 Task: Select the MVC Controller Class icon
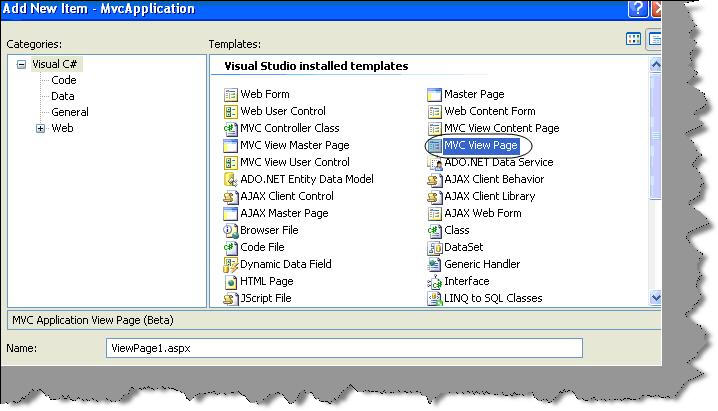[x=230, y=129]
